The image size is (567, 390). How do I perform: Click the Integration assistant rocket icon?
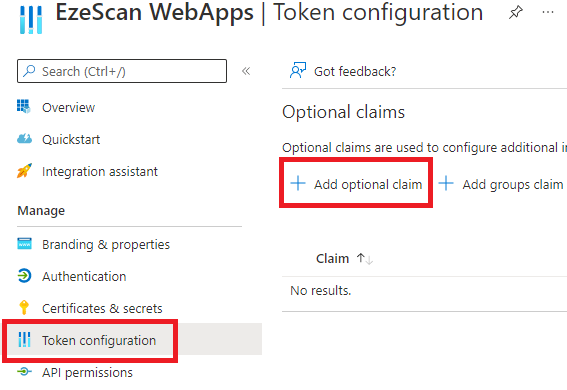(24, 171)
